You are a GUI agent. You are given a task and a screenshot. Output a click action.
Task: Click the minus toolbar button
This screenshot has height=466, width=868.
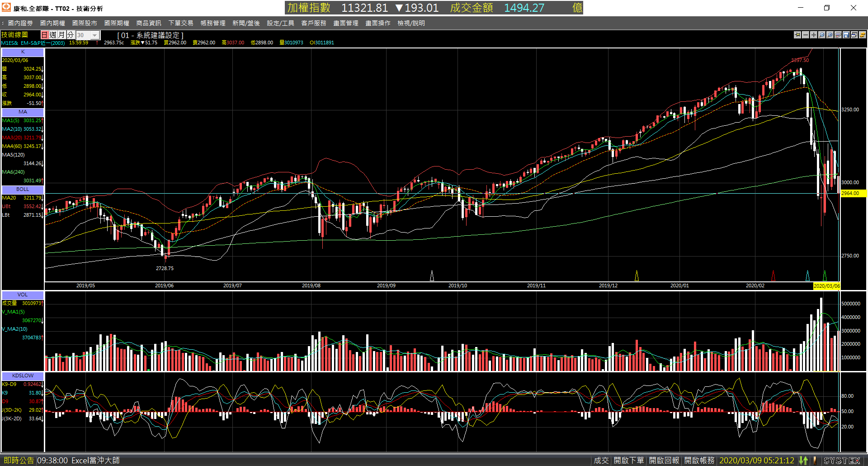click(806, 35)
